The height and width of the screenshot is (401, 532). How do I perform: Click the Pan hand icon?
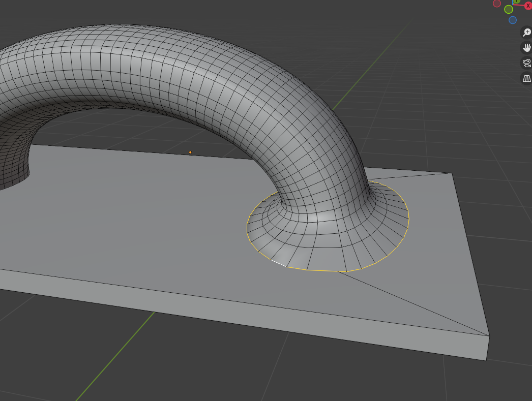point(527,48)
